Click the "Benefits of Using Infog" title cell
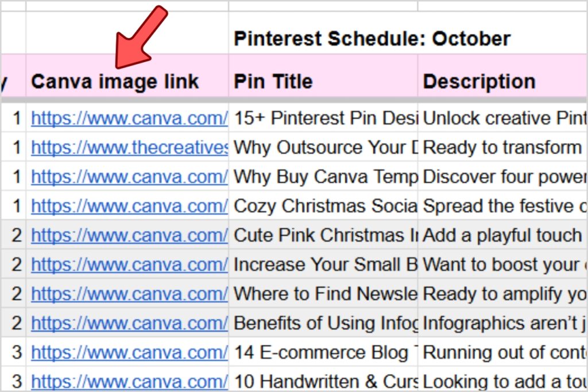 click(325, 323)
